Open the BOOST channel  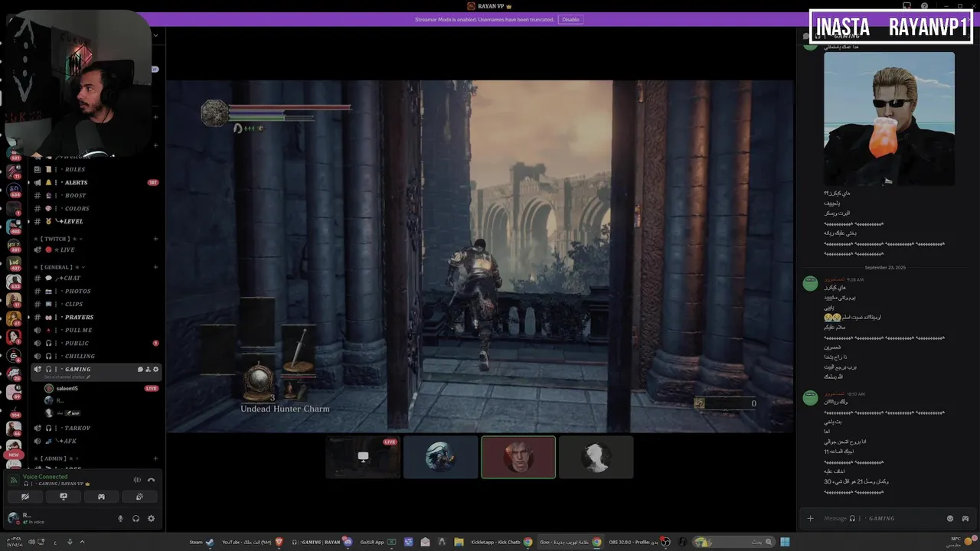[96, 195]
